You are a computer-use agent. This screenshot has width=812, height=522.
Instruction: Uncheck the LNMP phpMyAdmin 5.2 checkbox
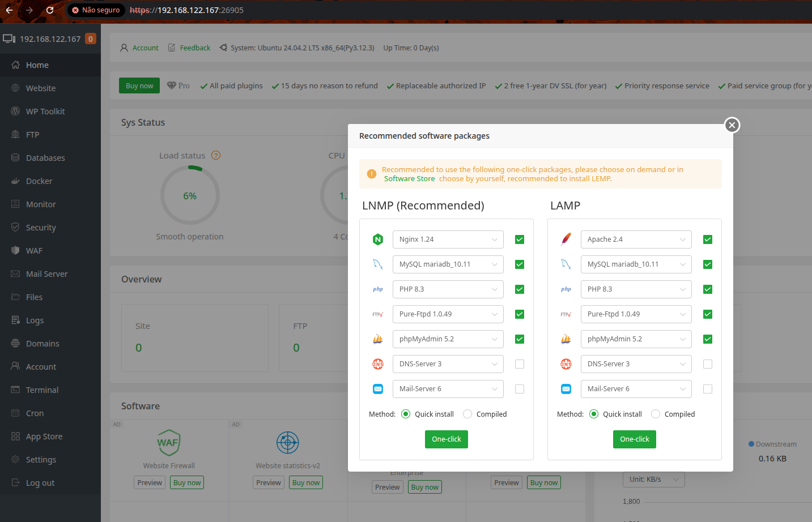point(520,339)
